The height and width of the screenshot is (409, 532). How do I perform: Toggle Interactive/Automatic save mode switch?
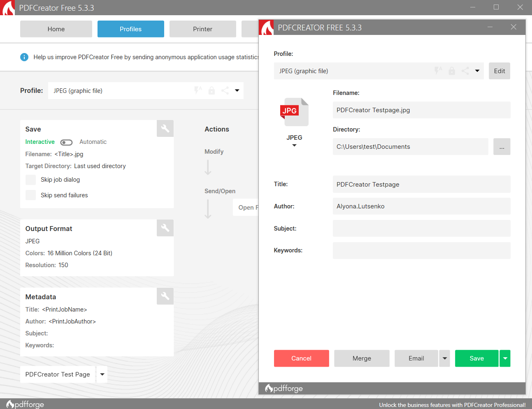pyautogui.click(x=66, y=142)
